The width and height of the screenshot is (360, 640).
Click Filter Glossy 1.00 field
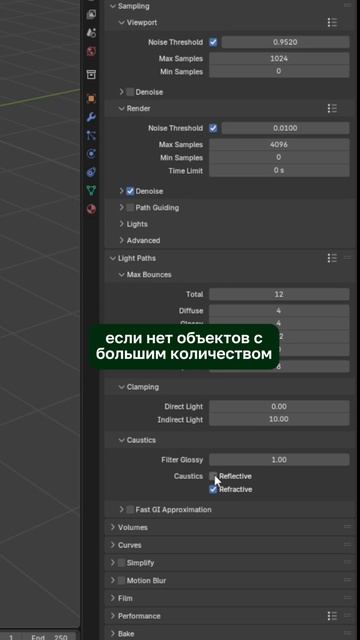click(x=279, y=460)
